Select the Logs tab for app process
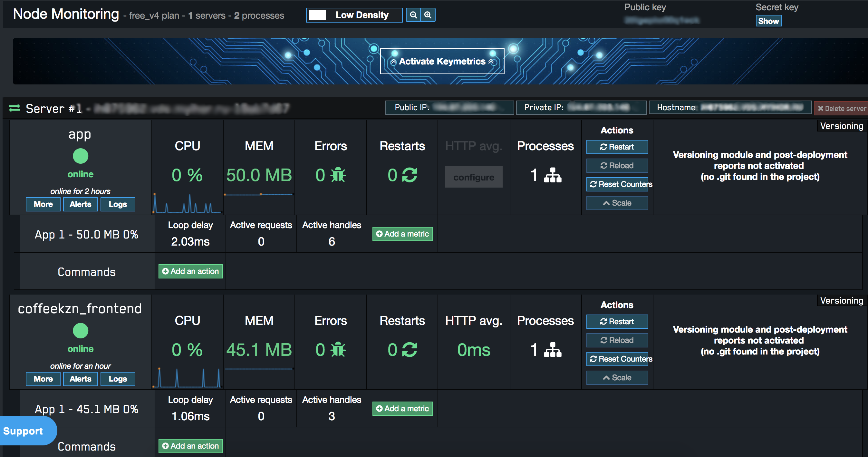 click(118, 204)
